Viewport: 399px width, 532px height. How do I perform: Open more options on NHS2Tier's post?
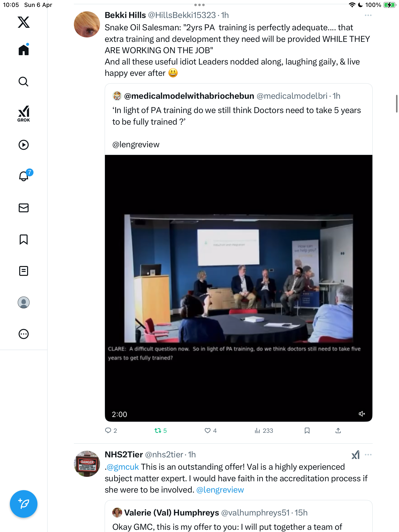tap(368, 455)
